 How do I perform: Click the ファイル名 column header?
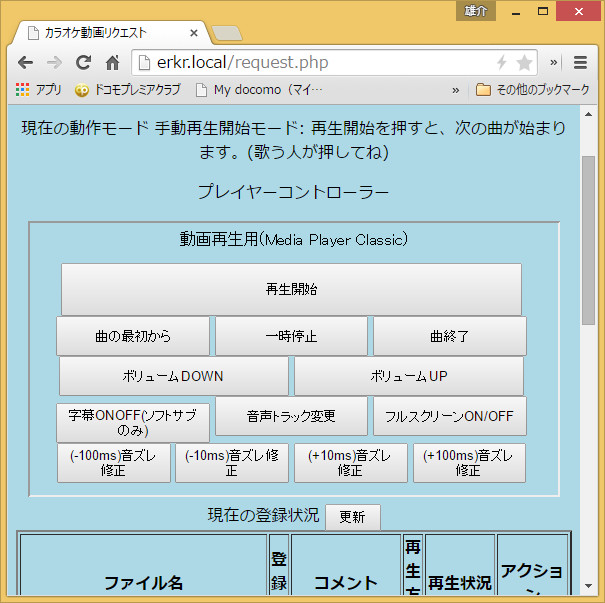coord(144,582)
